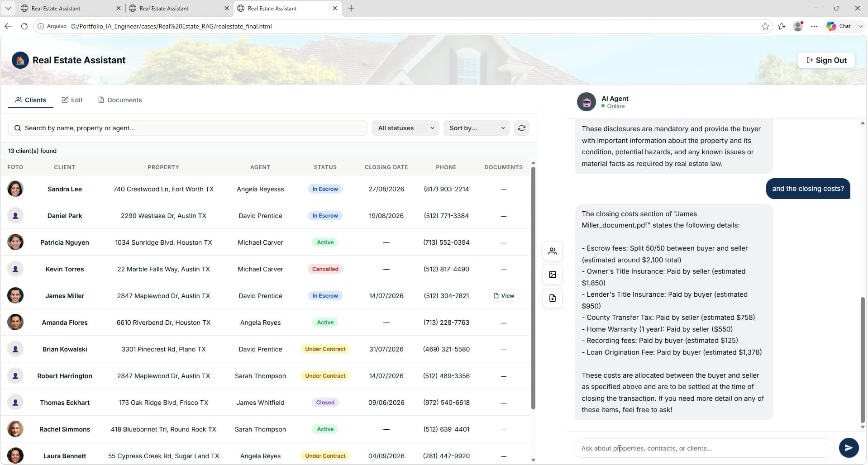Click the browser address bar URL
The image size is (868, 465).
coord(172,26)
